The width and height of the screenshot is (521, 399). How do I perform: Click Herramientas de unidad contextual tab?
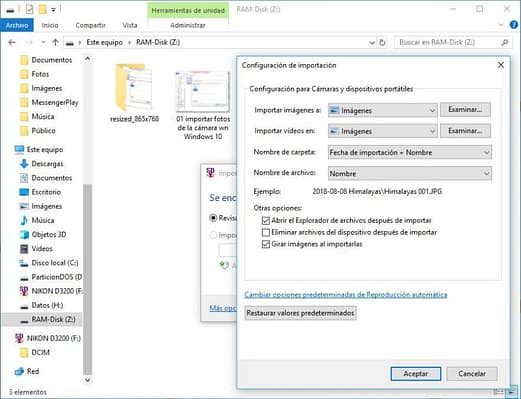tap(188, 11)
